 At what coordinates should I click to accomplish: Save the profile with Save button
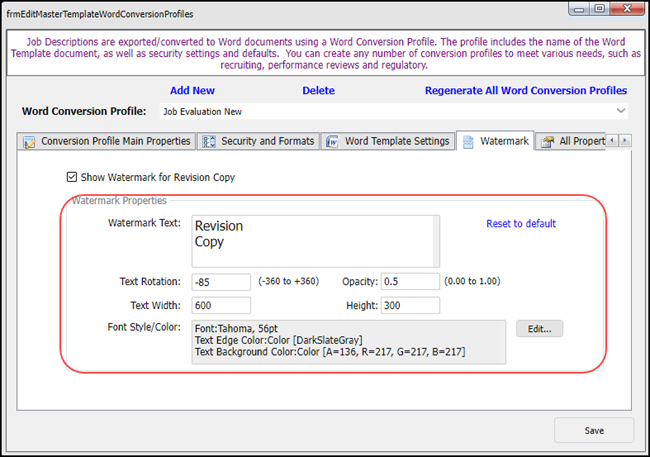(594, 430)
